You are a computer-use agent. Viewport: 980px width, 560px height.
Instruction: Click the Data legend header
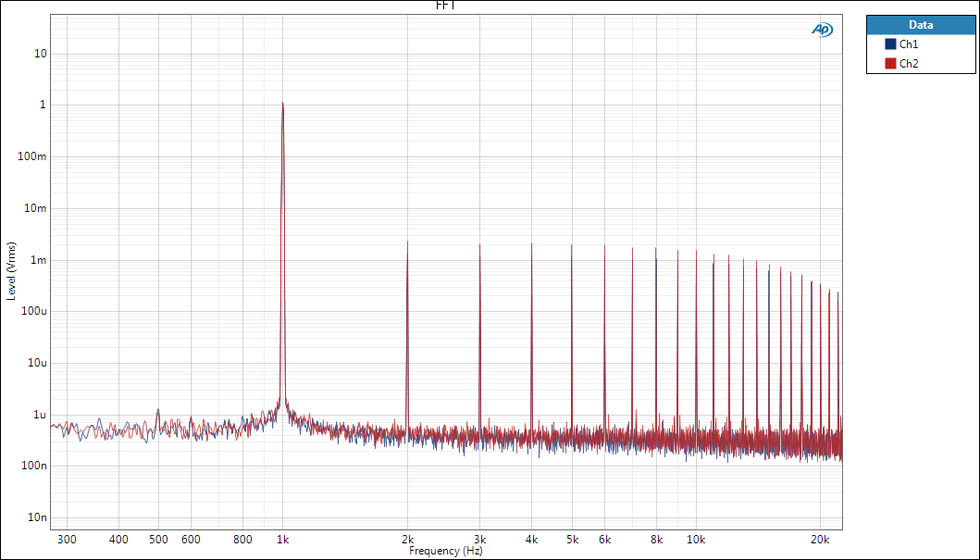click(920, 25)
